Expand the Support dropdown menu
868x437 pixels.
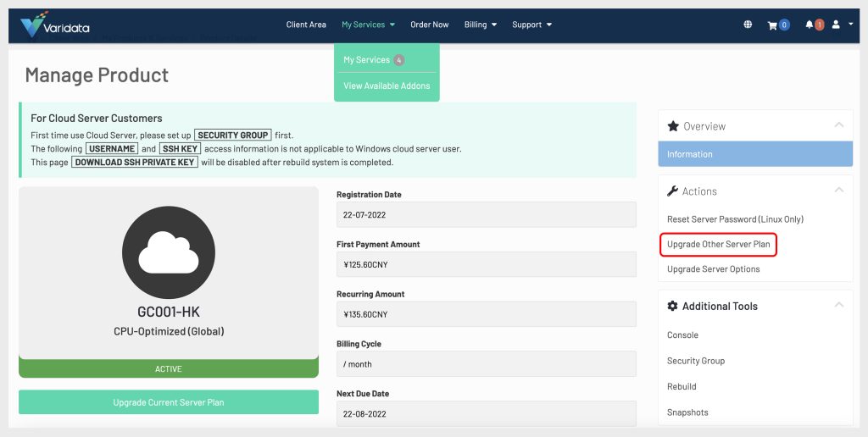pyautogui.click(x=531, y=25)
